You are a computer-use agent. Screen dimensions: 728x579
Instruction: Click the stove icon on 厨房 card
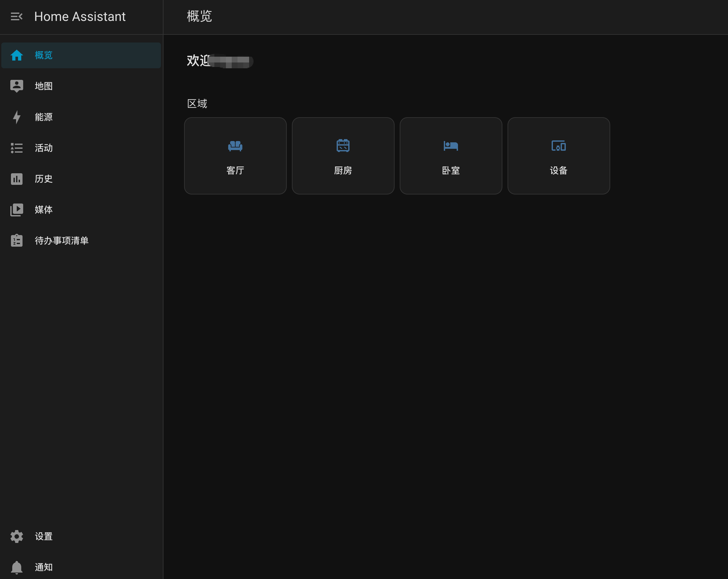pyautogui.click(x=343, y=145)
